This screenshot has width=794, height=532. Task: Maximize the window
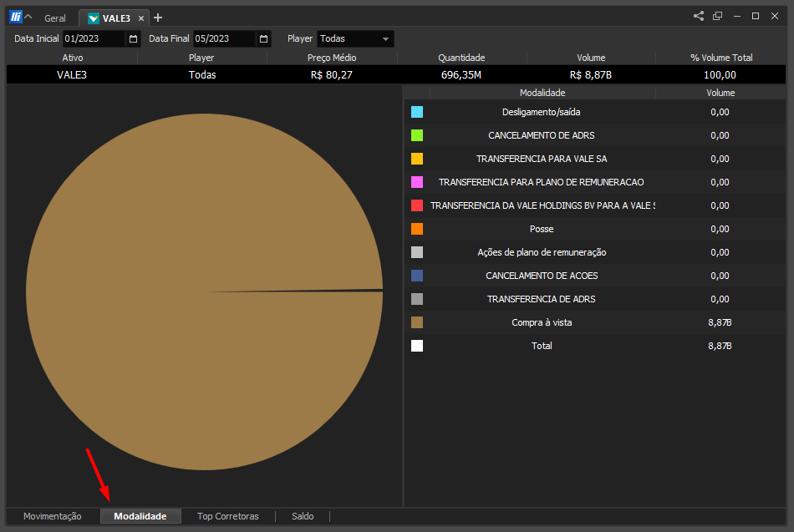click(x=756, y=16)
